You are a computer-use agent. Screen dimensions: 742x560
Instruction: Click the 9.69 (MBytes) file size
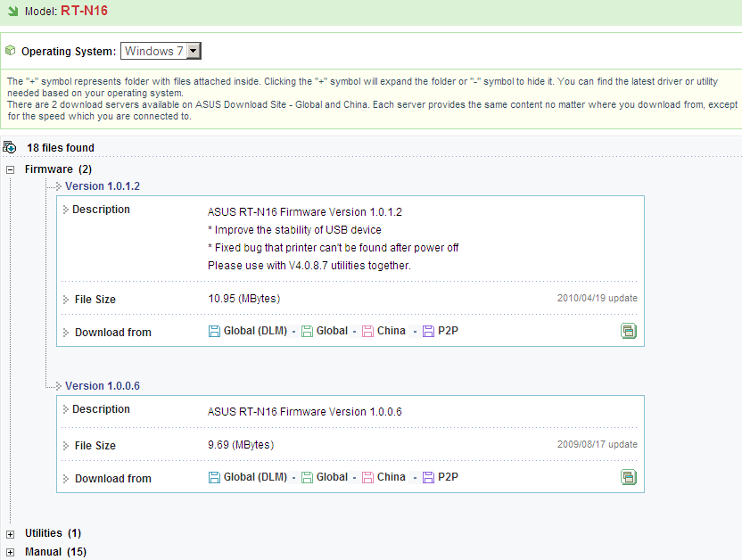241,445
